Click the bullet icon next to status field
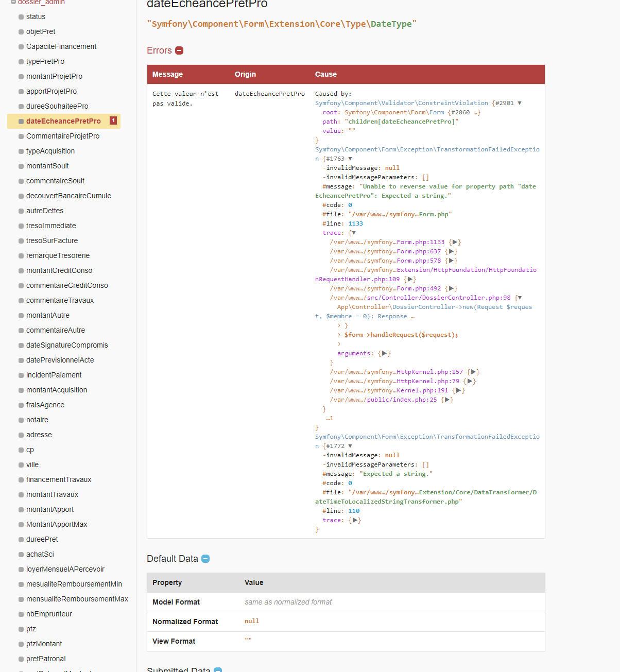 pos(20,16)
